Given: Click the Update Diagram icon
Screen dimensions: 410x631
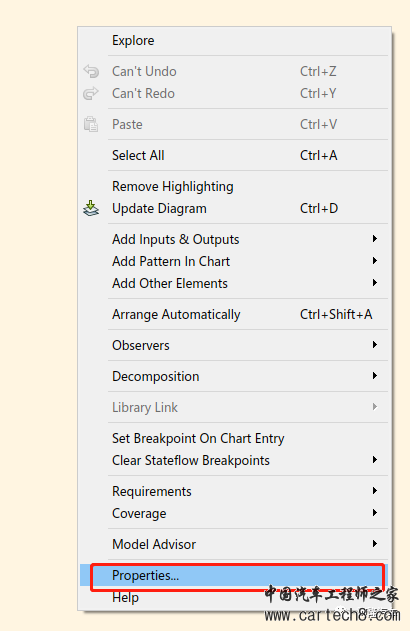Looking at the screenshot, I should pos(91,208).
